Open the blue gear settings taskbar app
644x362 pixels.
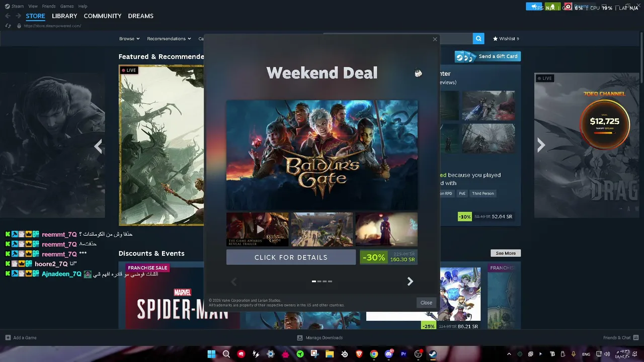click(x=271, y=354)
